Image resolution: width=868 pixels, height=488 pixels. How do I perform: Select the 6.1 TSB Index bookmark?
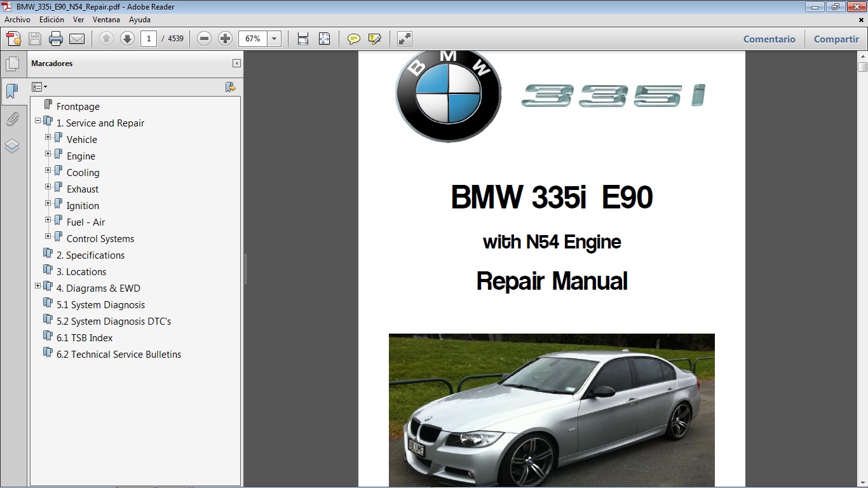(85, 338)
